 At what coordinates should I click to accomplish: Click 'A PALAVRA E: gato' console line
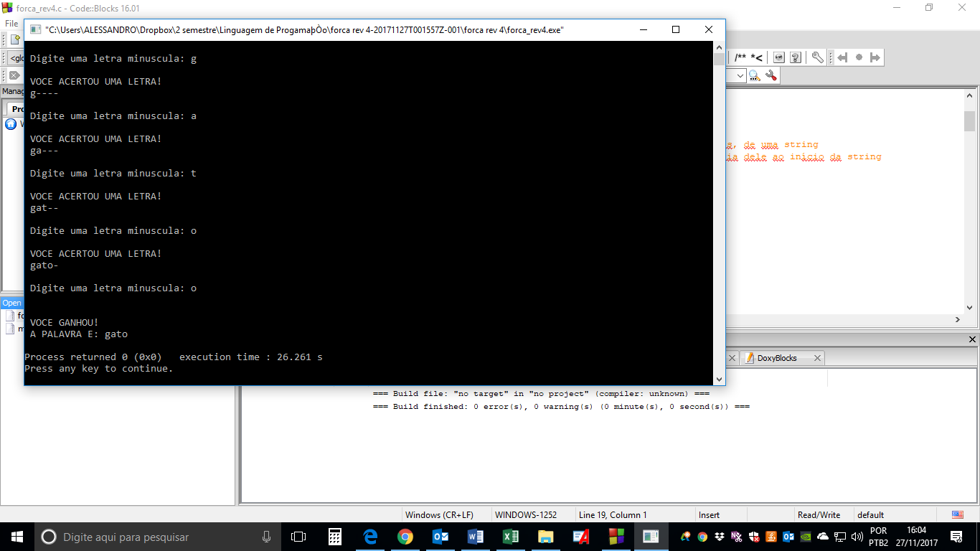(x=79, y=334)
